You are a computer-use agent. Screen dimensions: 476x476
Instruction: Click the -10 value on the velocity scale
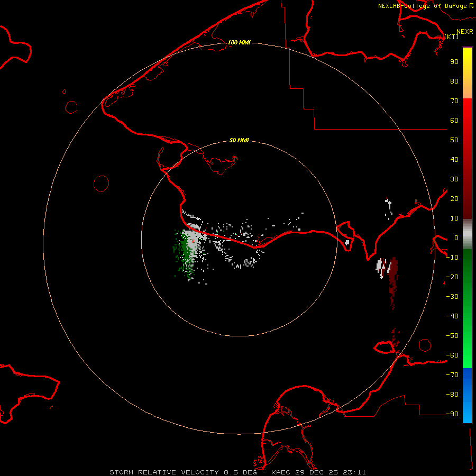click(452, 258)
